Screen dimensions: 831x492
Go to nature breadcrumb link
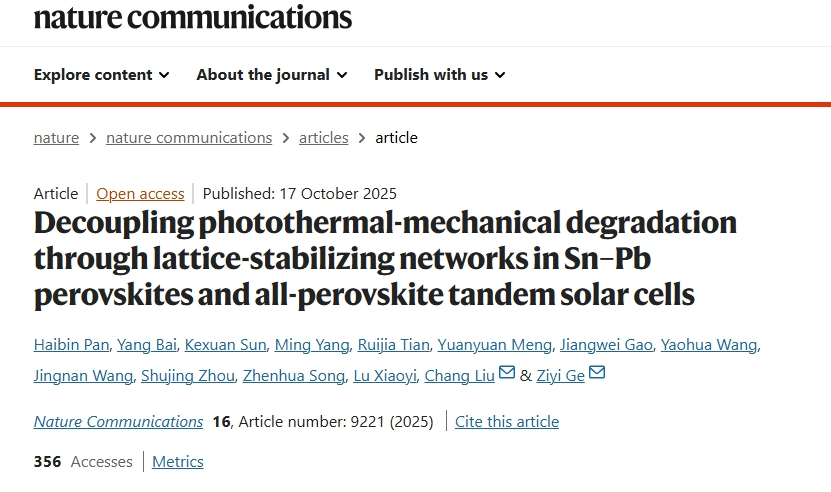click(56, 138)
